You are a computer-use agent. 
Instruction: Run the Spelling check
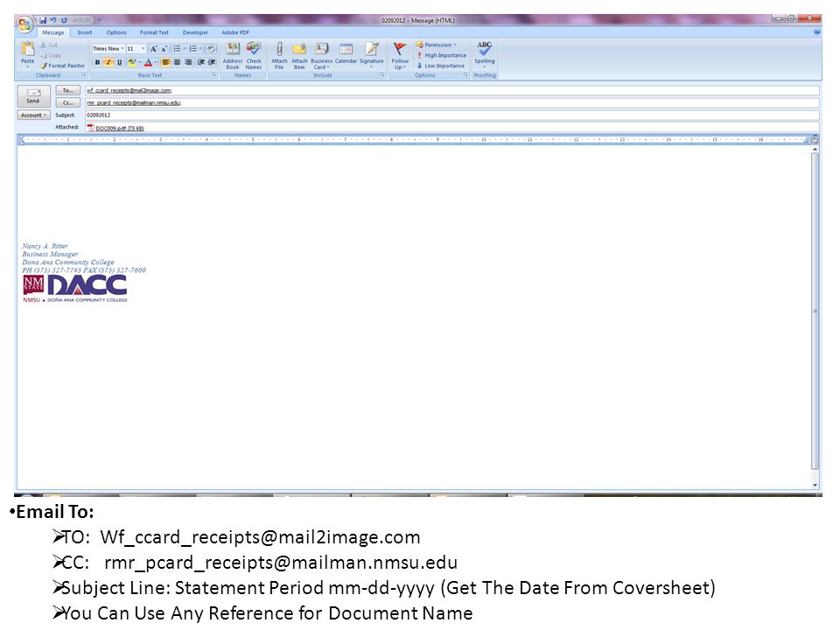(x=484, y=53)
